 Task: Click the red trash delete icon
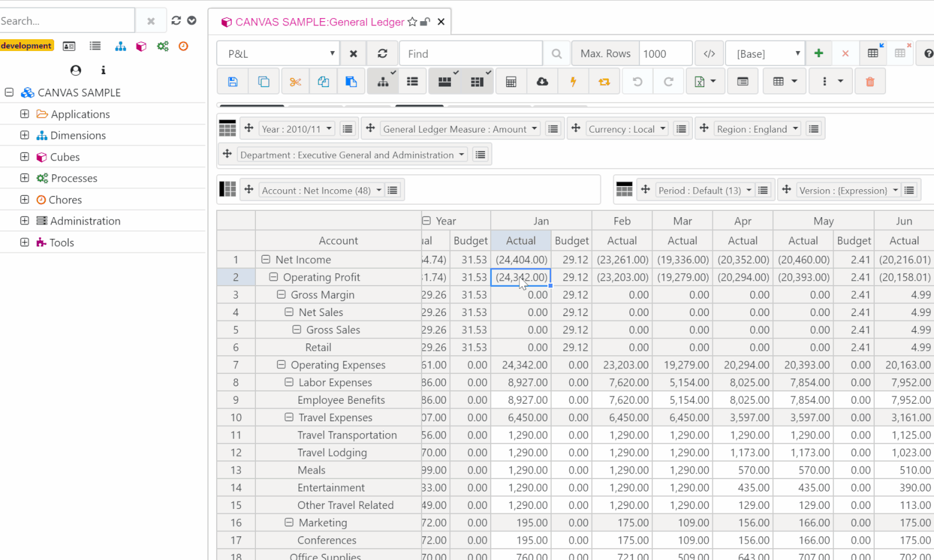(x=870, y=82)
